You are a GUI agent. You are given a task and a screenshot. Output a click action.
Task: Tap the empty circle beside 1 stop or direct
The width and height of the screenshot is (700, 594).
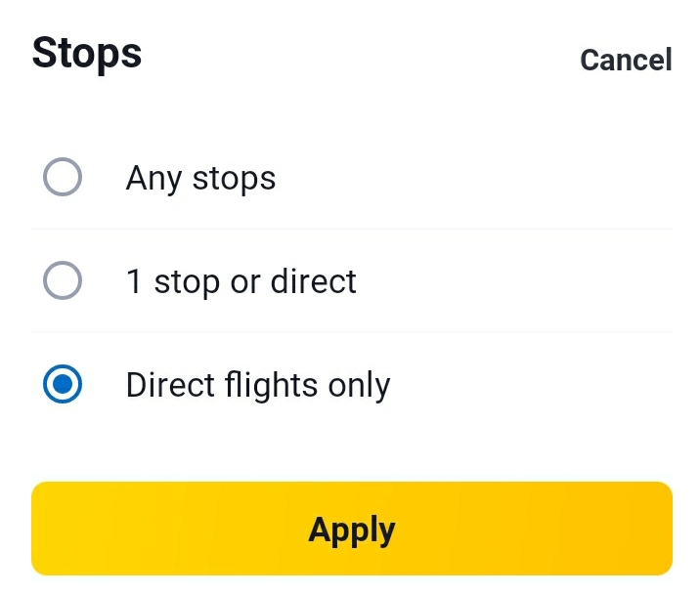(63, 281)
